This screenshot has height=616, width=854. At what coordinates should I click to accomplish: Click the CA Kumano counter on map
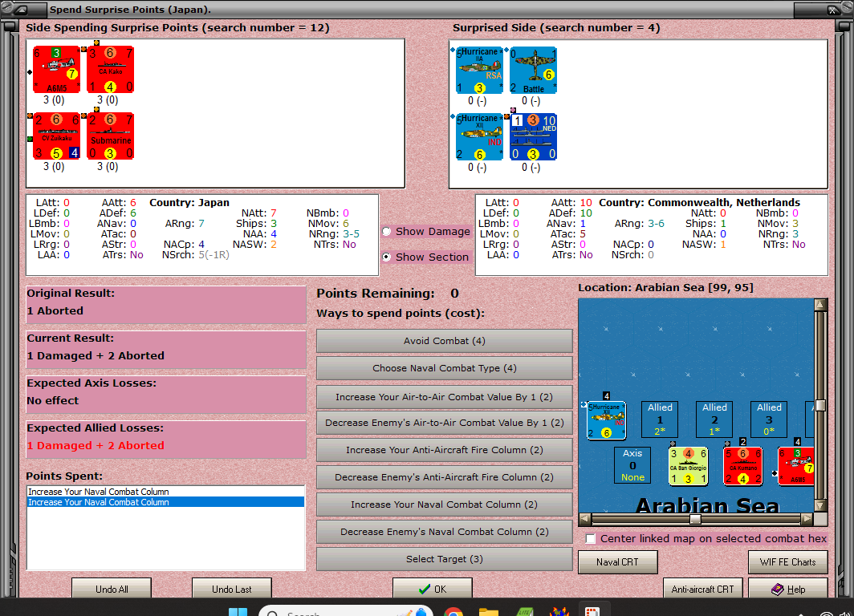click(743, 466)
